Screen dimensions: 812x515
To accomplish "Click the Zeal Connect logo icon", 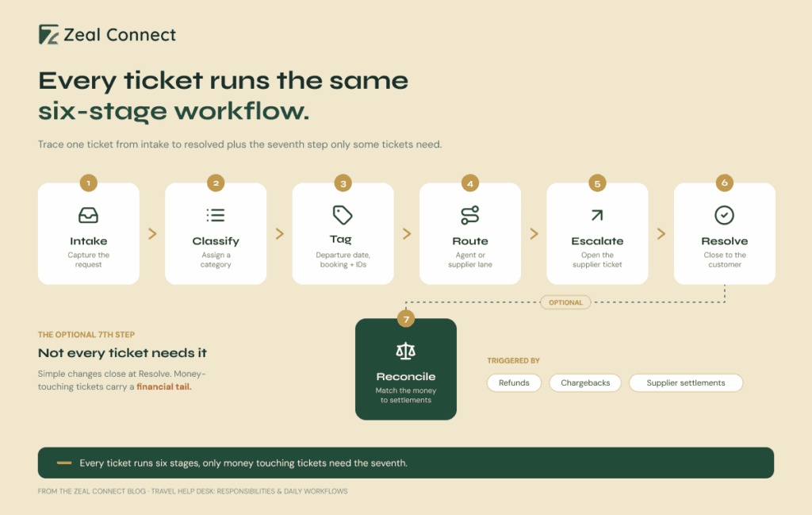I will (48, 35).
